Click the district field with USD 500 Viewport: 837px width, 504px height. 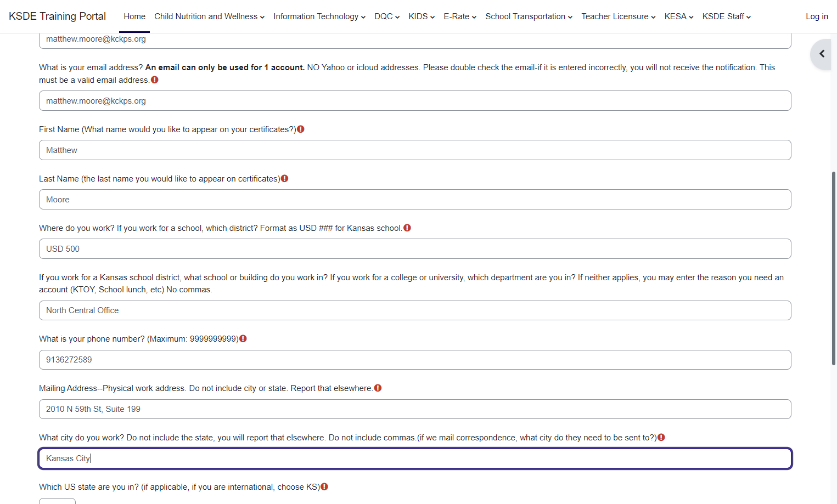415,249
